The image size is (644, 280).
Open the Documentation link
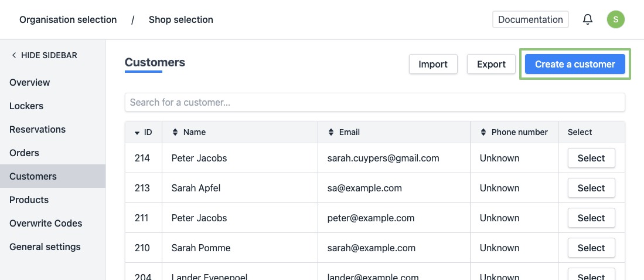pos(530,19)
